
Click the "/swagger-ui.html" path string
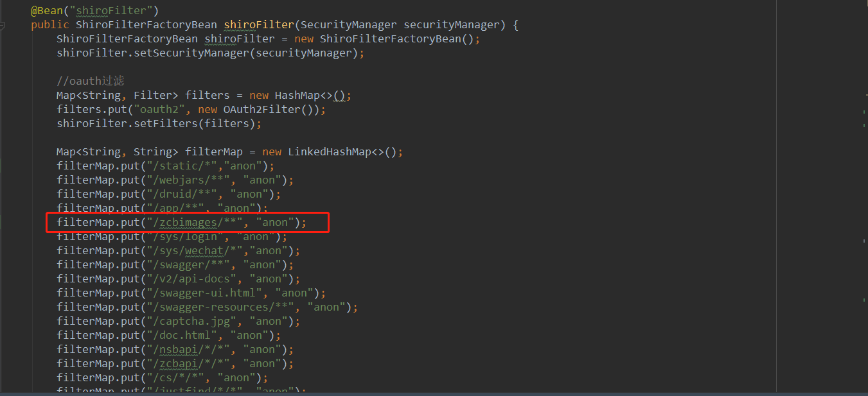point(204,293)
